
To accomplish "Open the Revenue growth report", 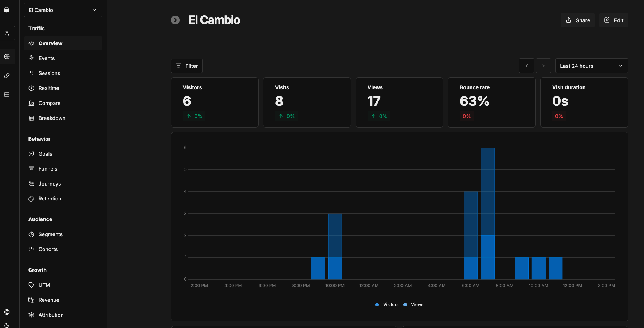I will pyautogui.click(x=49, y=300).
